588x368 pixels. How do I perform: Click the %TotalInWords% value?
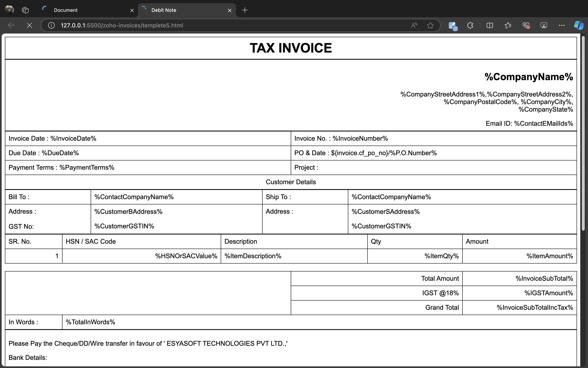(x=90, y=322)
